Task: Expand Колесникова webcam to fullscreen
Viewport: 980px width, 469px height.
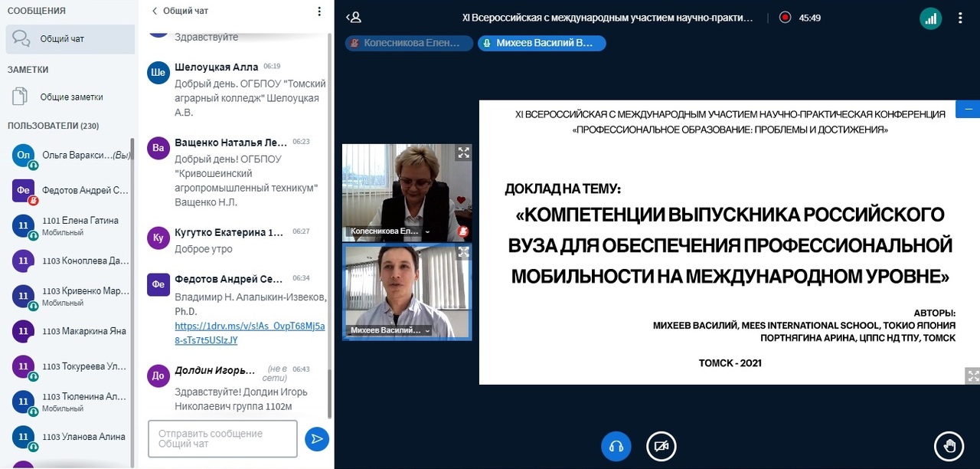Action: coord(463,153)
